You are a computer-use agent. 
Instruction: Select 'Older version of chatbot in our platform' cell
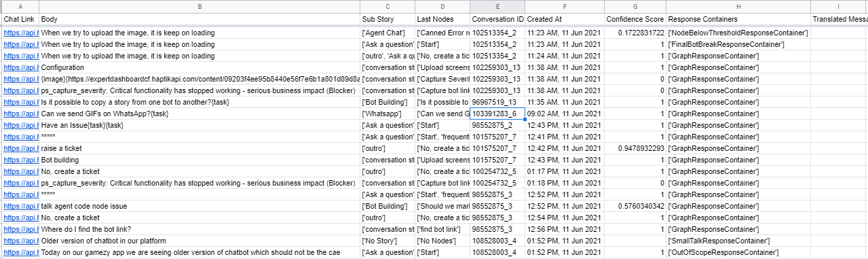point(200,241)
